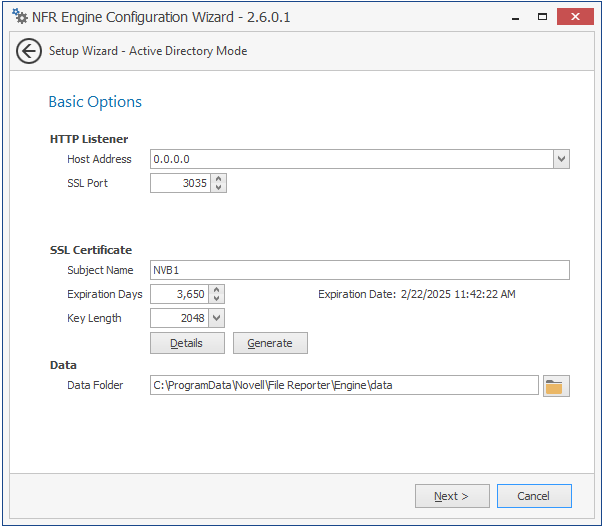Click the Data section heading
This screenshot has height=528, width=604.
pyautogui.click(x=63, y=365)
